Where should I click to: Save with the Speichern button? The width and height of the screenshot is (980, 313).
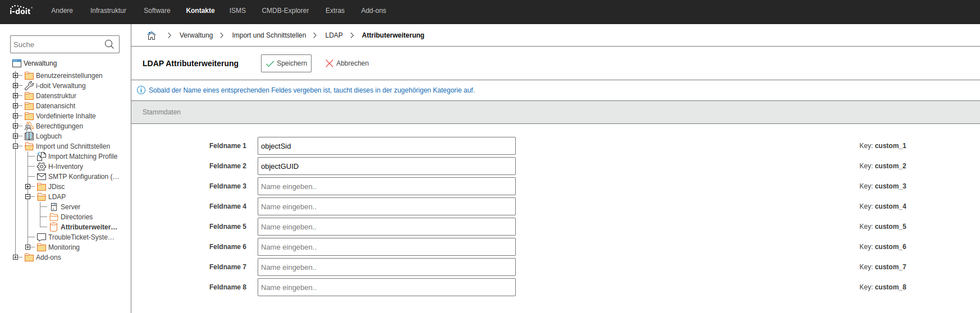click(286, 63)
